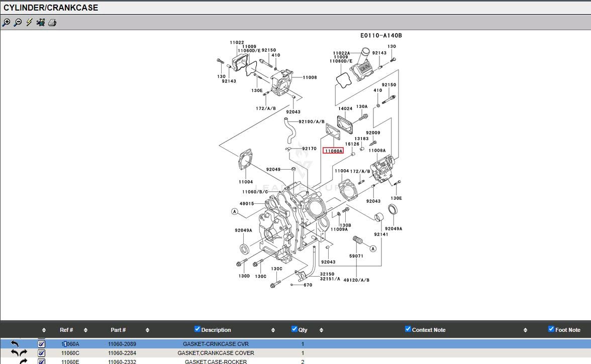The image size is (591, 364).
Task: Click the zoom in magnifier icon
Action: (x=6, y=23)
